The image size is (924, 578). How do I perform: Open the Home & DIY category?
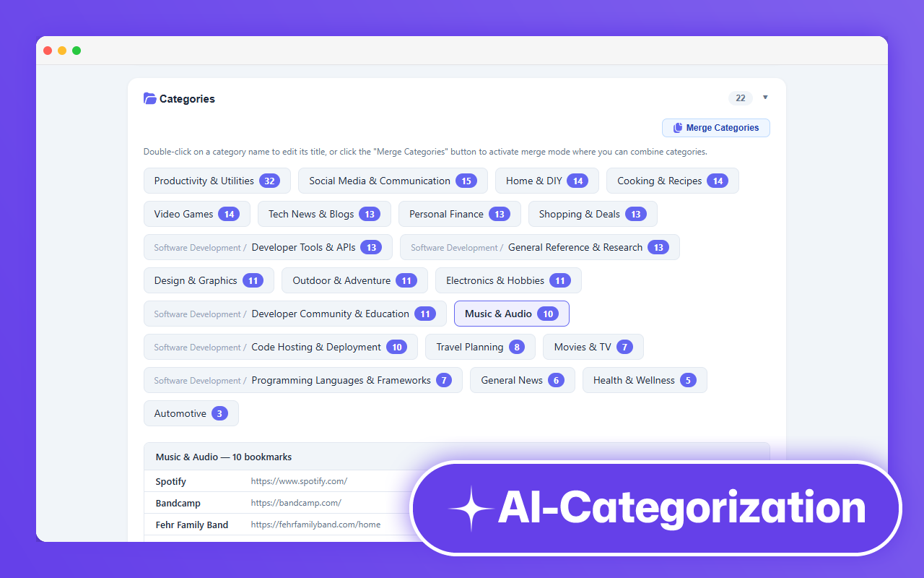[546, 181]
